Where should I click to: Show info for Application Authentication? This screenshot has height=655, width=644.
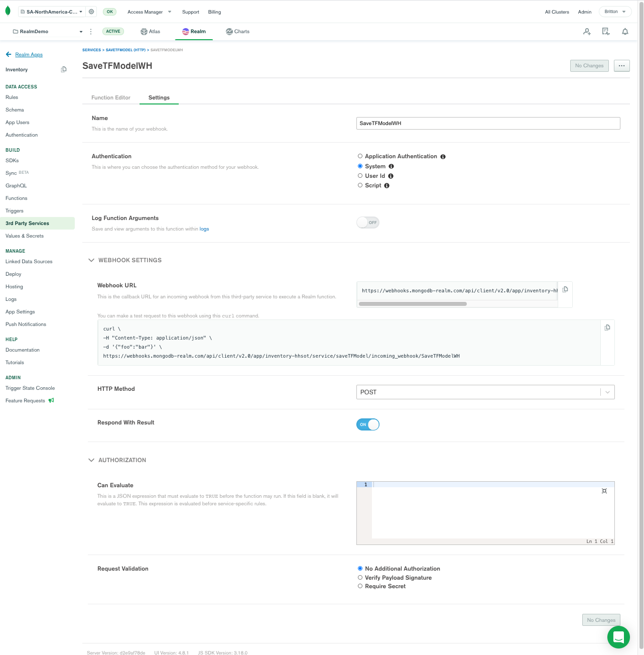point(443,157)
